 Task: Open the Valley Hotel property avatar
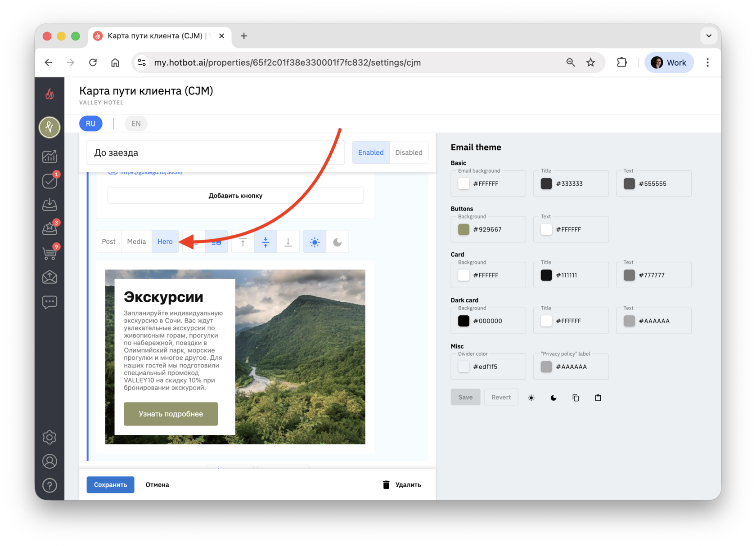49,127
